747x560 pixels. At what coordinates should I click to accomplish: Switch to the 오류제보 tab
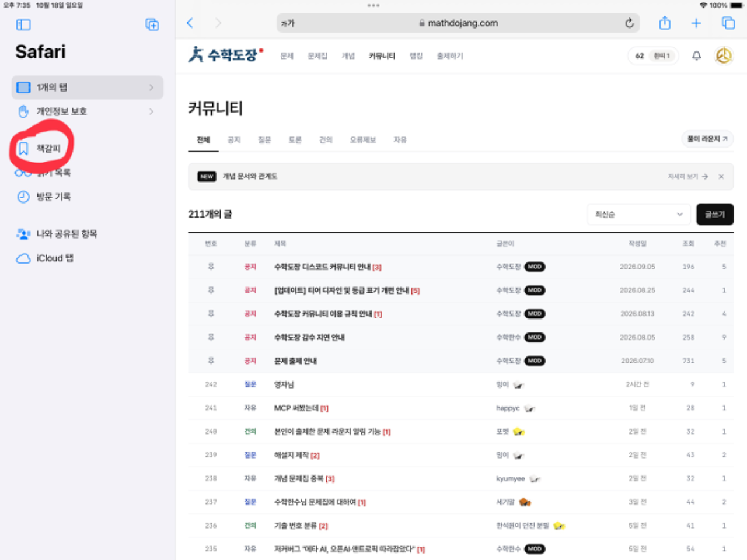tap(363, 140)
